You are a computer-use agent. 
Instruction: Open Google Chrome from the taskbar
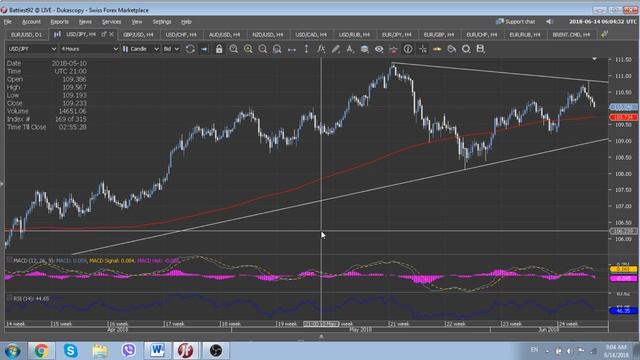tap(41, 351)
